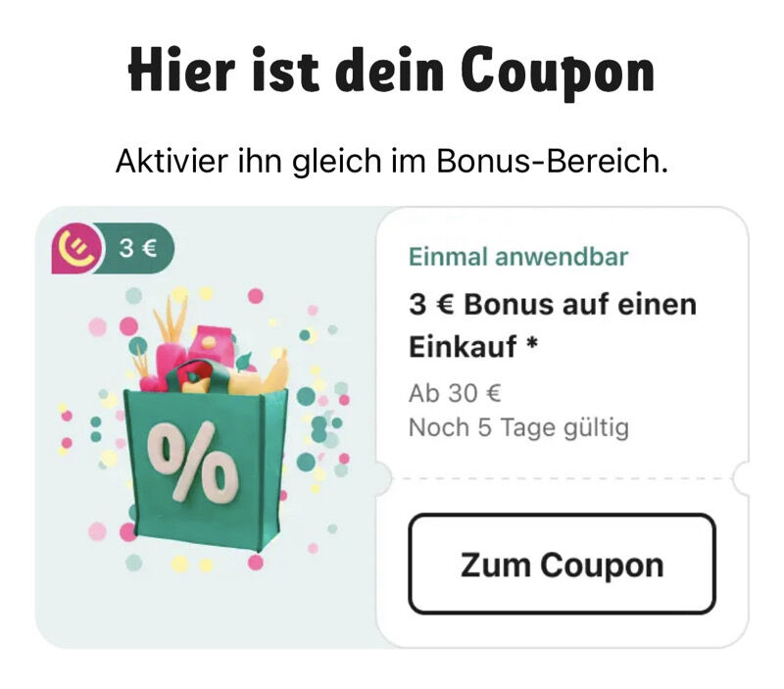This screenshot has height=689, width=784.
Task: Click the dashed coupon tear line
Action: coord(562,478)
